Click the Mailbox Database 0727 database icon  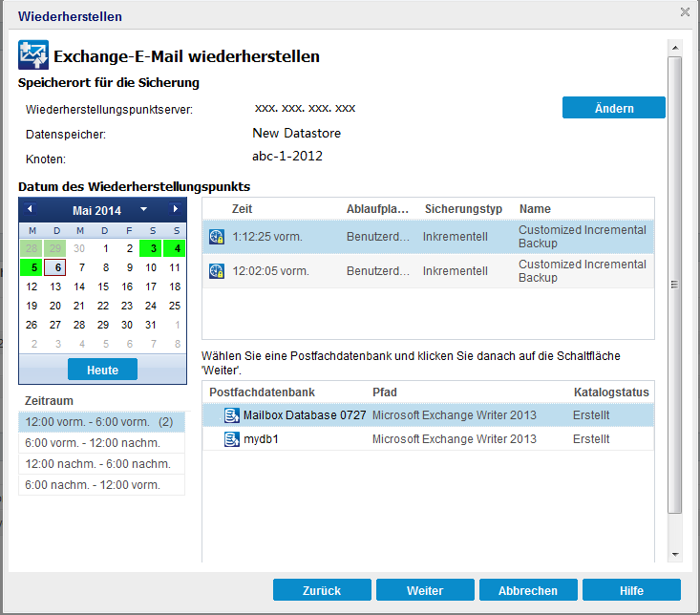coord(232,415)
